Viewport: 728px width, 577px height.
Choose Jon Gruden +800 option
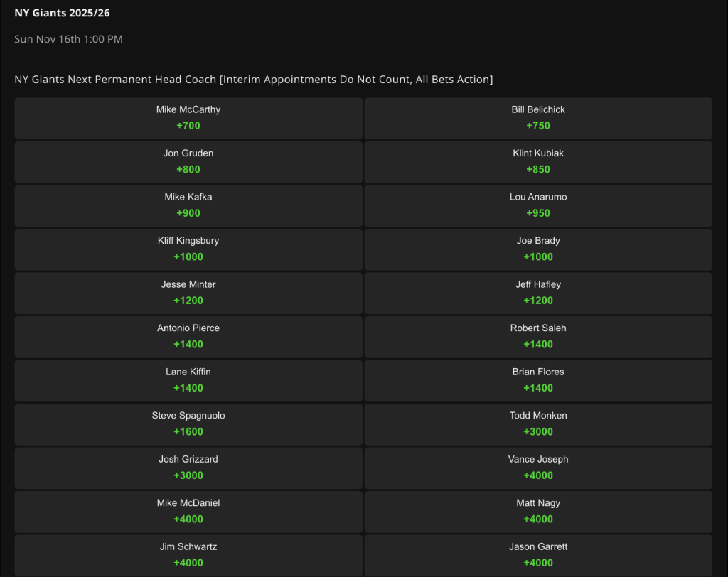(x=188, y=162)
